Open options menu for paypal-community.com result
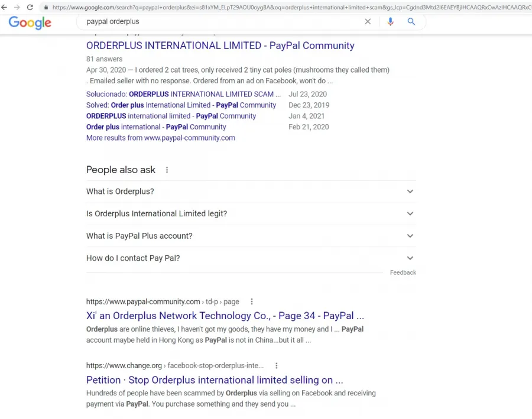 coord(252,301)
